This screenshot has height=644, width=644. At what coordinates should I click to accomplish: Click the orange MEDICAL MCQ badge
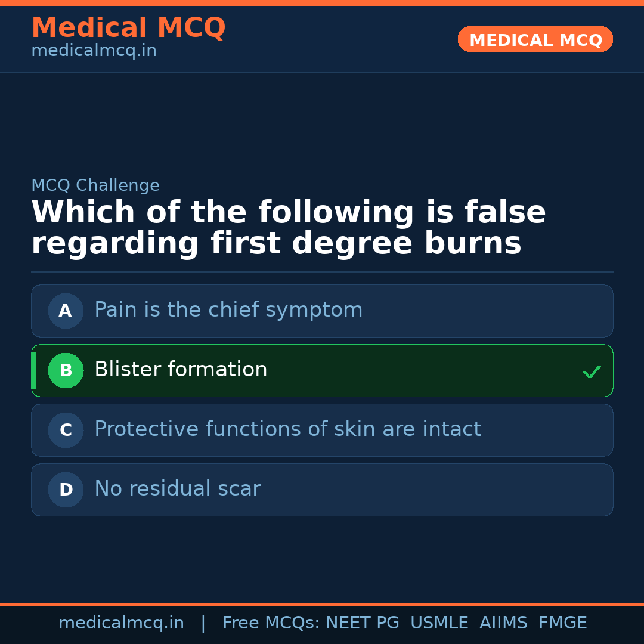[535, 39]
